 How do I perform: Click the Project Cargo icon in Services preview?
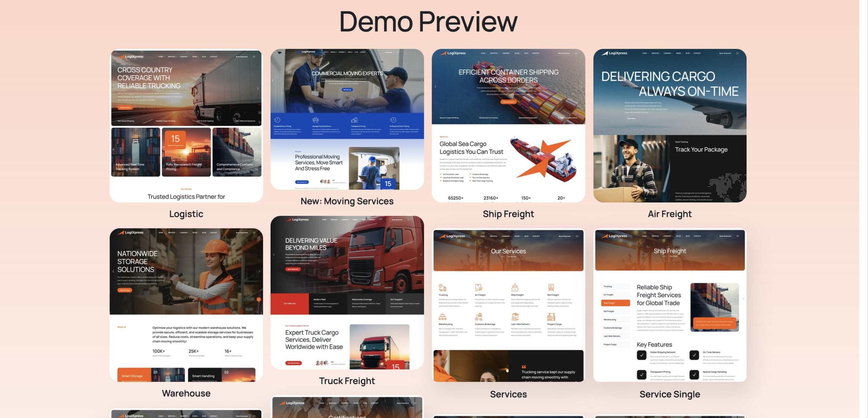[551, 317]
